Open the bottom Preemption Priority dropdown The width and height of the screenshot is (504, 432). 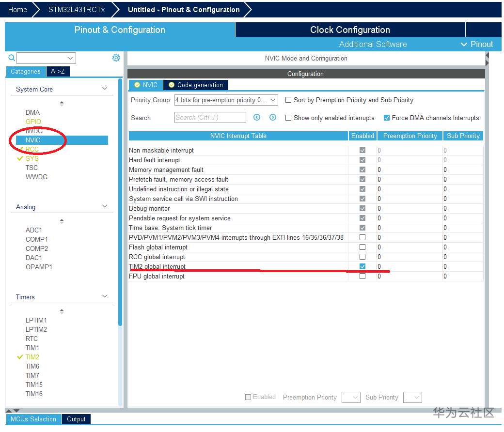coord(351,397)
